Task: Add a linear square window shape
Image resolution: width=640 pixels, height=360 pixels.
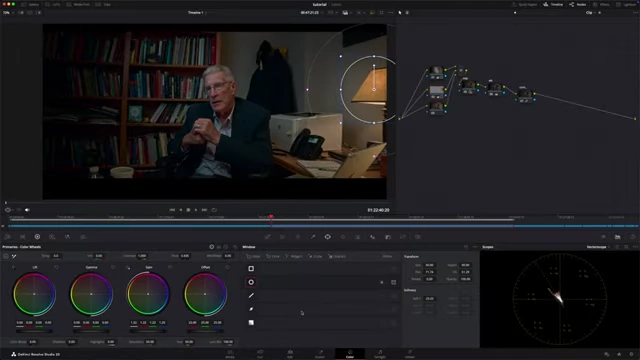Action: tap(251, 269)
